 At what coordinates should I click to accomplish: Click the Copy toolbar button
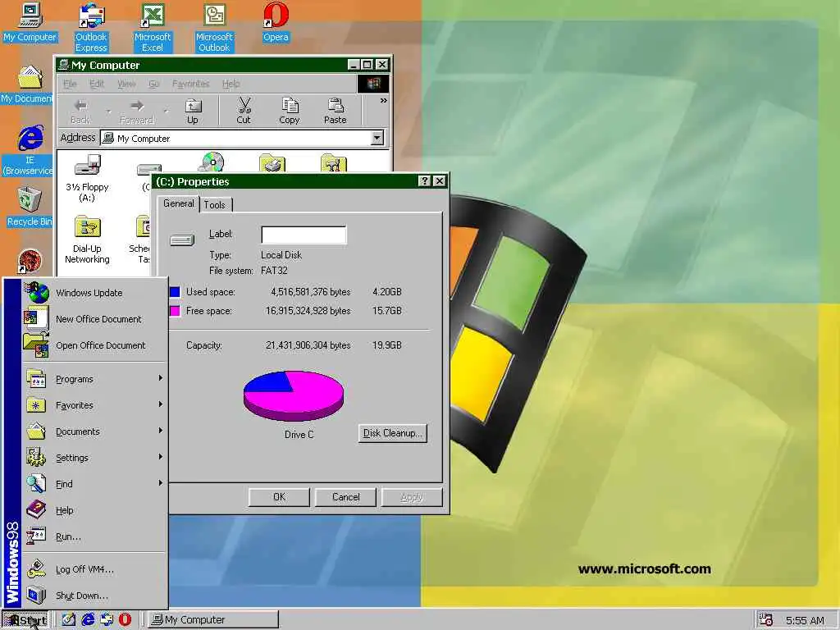(290, 112)
